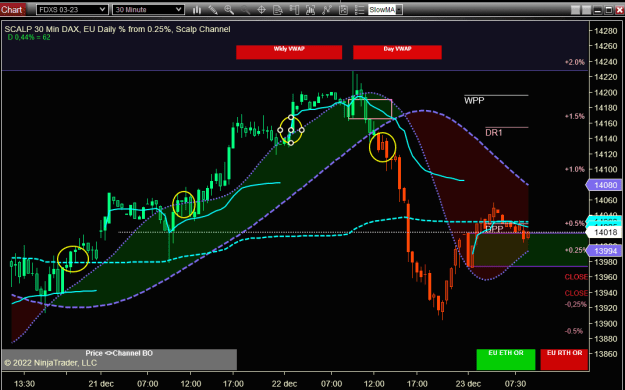
Task: Click the D 0,44% = 62 readout
Action: point(29,37)
